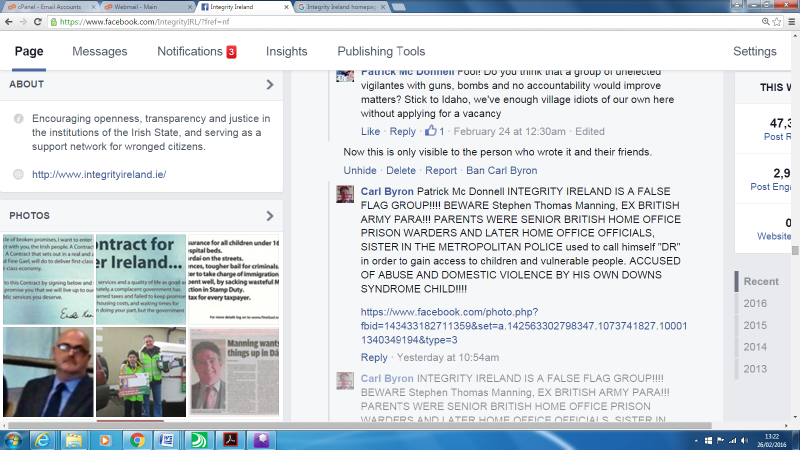This screenshot has height=450, width=800.
Task: Select the Page tab
Action: 29,52
